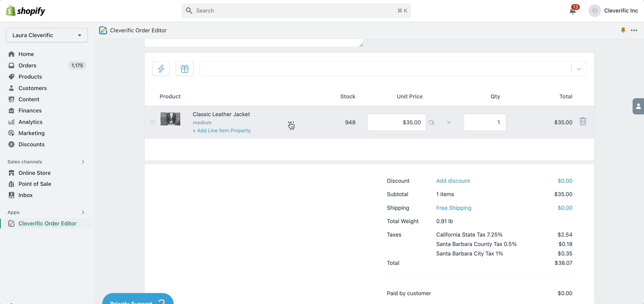This screenshot has height=304, width=644.
Task: Click the price tag icon beside unit price
Action: (432, 123)
